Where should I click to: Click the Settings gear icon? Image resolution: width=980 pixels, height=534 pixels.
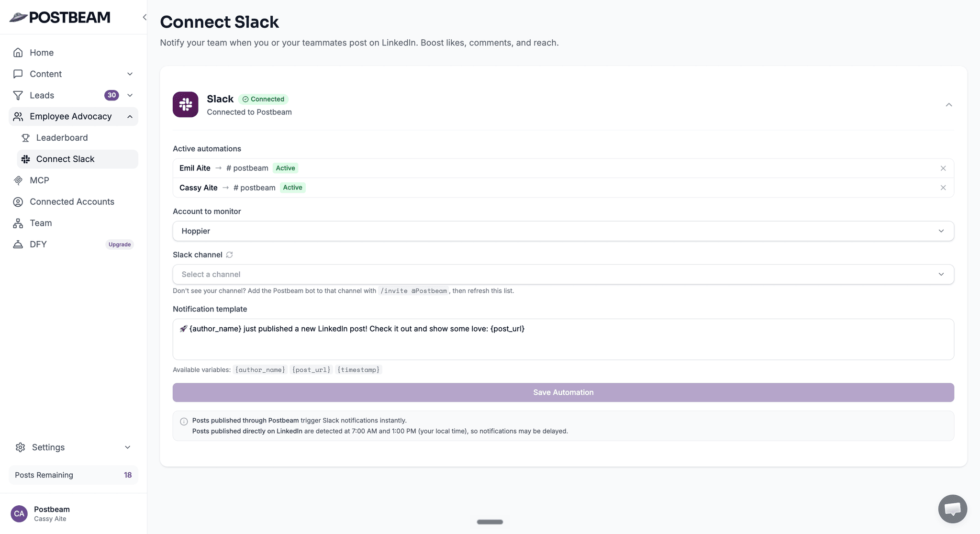pyautogui.click(x=20, y=447)
